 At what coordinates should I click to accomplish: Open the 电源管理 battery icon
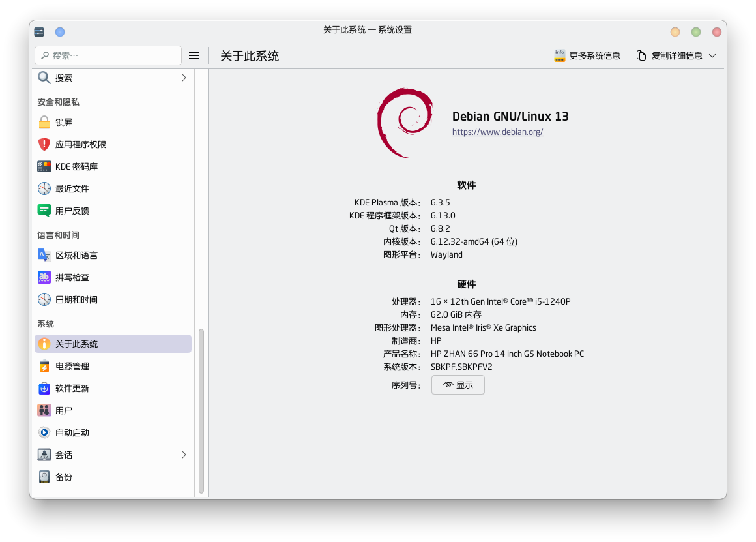[x=44, y=367]
